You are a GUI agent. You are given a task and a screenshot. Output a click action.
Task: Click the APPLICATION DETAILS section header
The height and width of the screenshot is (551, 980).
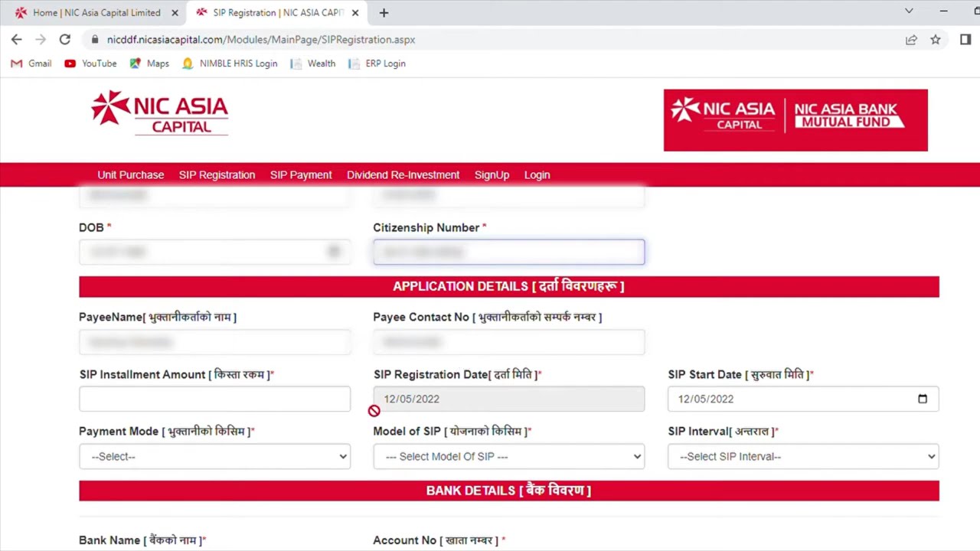coord(509,286)
